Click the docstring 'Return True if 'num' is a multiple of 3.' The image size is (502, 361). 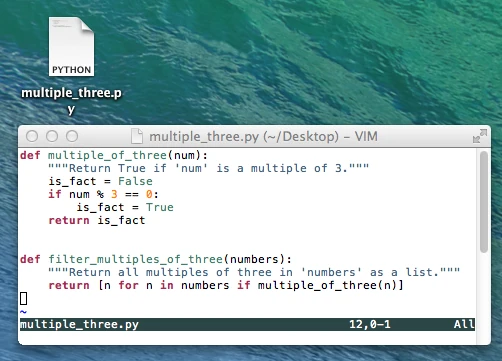(x=209, y=168)
